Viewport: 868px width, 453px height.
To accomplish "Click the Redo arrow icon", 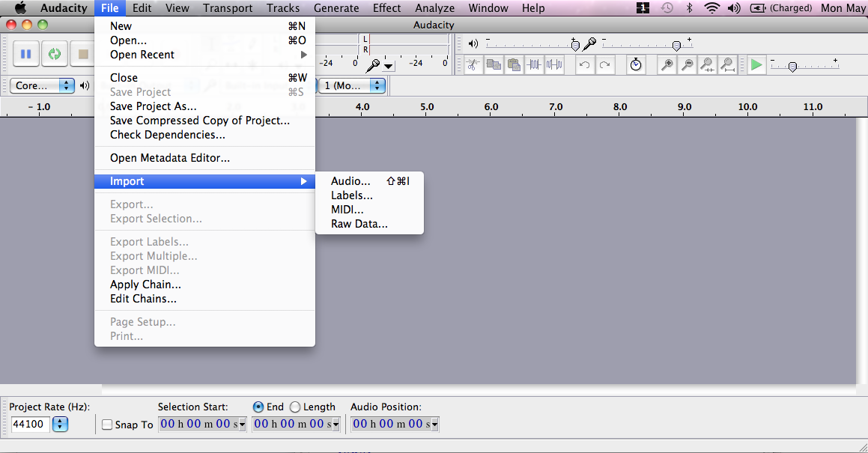I will [604, 65].
